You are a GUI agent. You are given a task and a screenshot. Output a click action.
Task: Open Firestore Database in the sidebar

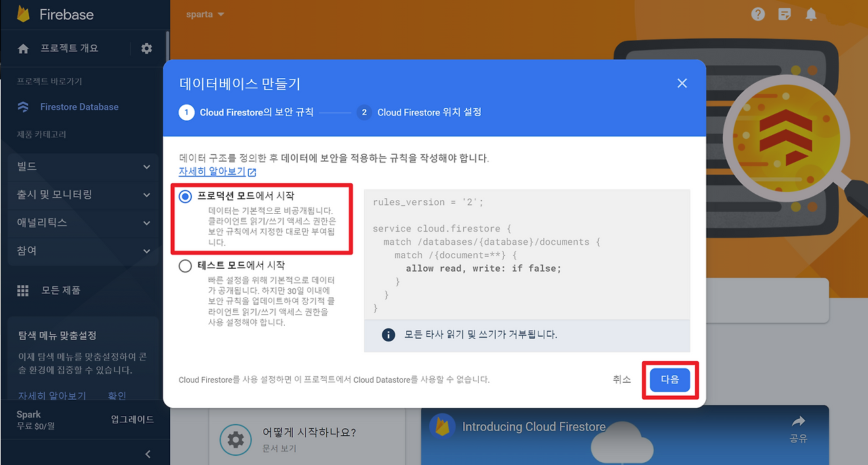pos(79,107)
